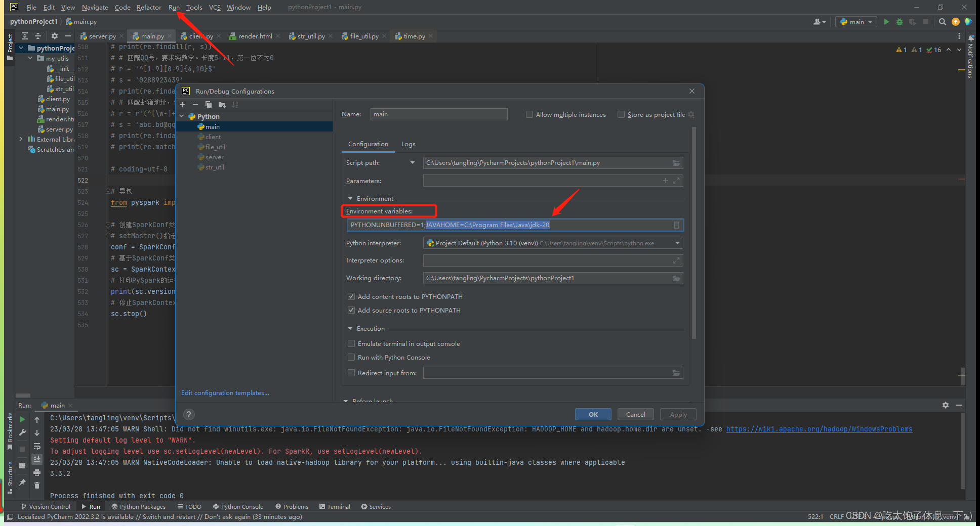Edit environment variables list icon
This screenshot has height=526, width=980.
(677, 225)
